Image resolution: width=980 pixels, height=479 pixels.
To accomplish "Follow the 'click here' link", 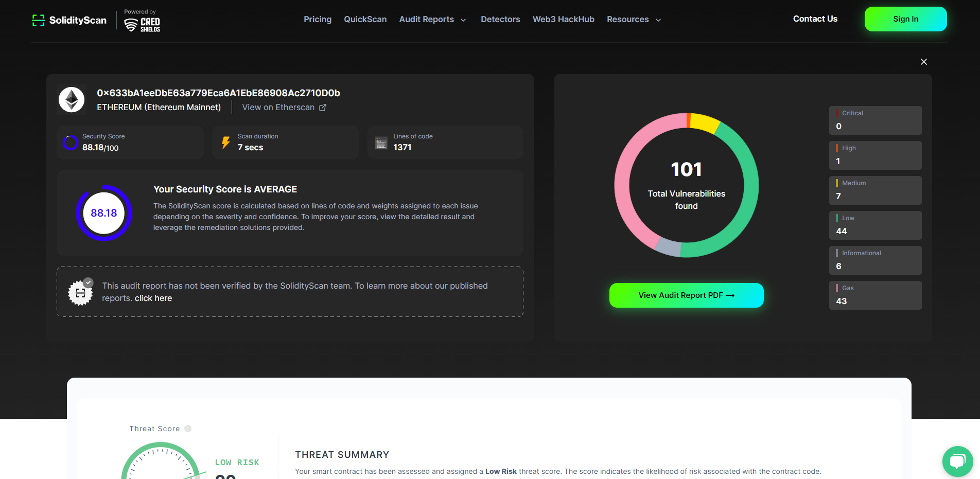I will 153,298.
